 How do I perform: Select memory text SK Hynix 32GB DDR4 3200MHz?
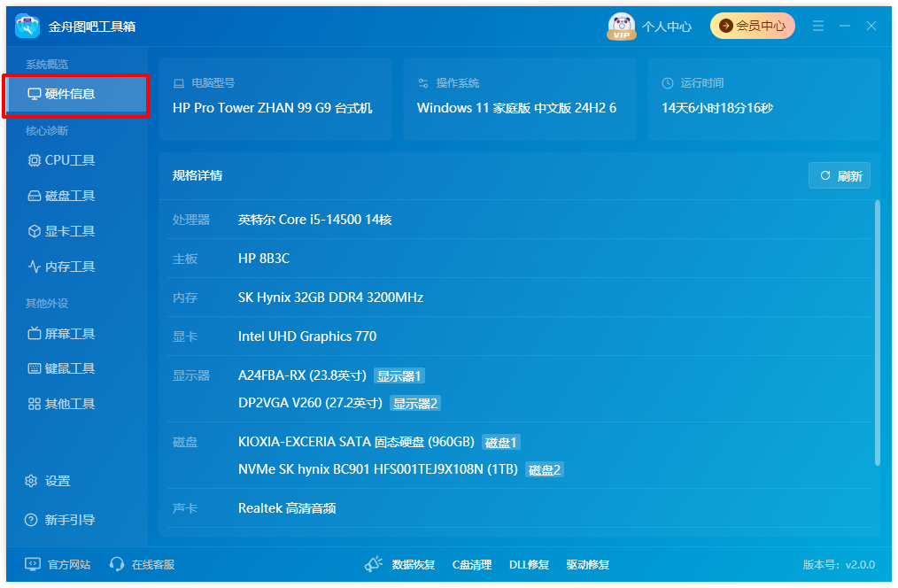pos(330,298)
